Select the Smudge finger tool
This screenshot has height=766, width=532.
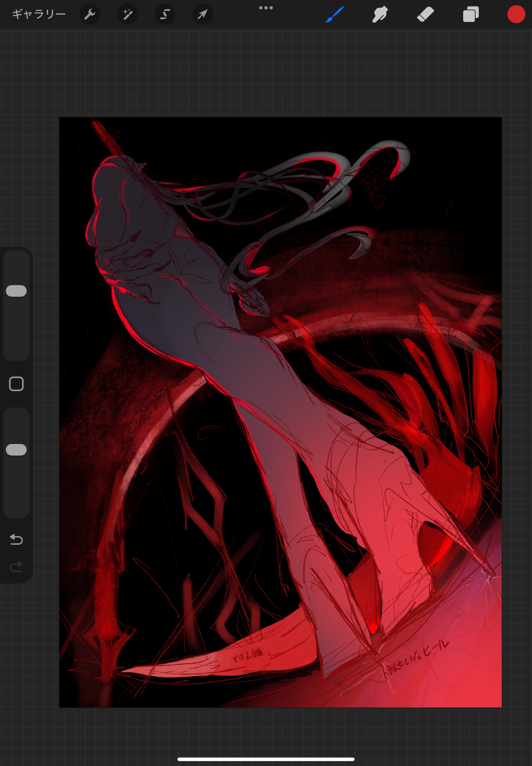coord(380,15)
